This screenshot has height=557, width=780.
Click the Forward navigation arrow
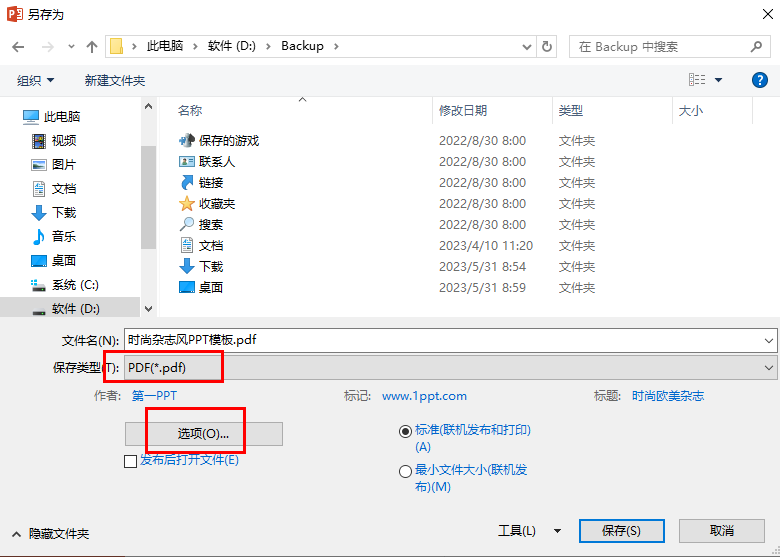click(x=48, y=47)
